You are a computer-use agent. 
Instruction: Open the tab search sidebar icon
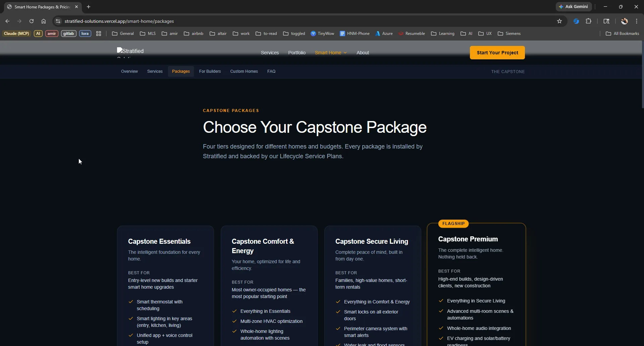coord(606,21)
